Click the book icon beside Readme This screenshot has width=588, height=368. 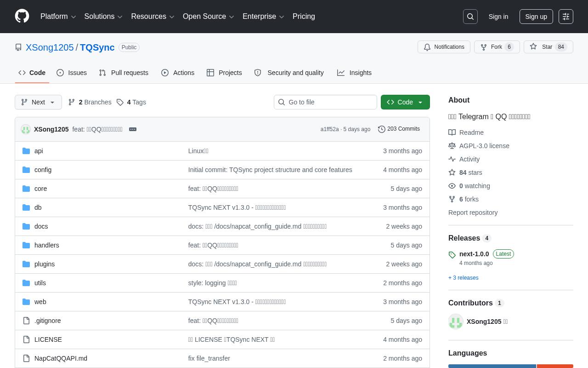[x=452, y=132]
